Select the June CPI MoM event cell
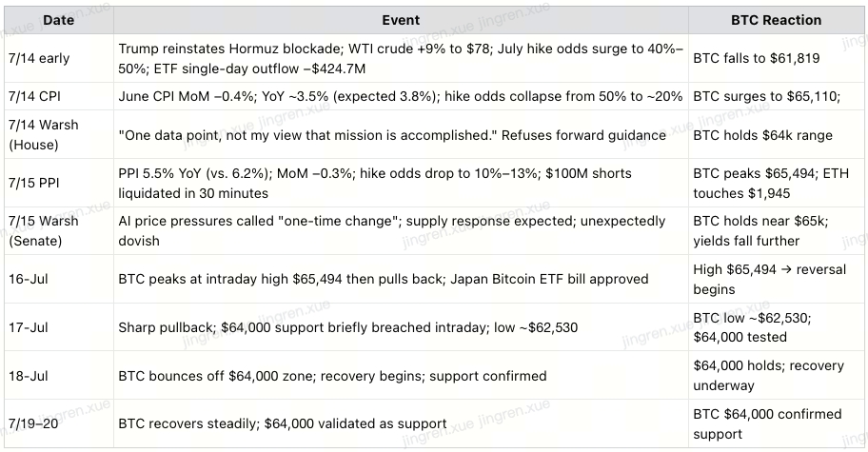Screen dimensions: 868x452 401,96
